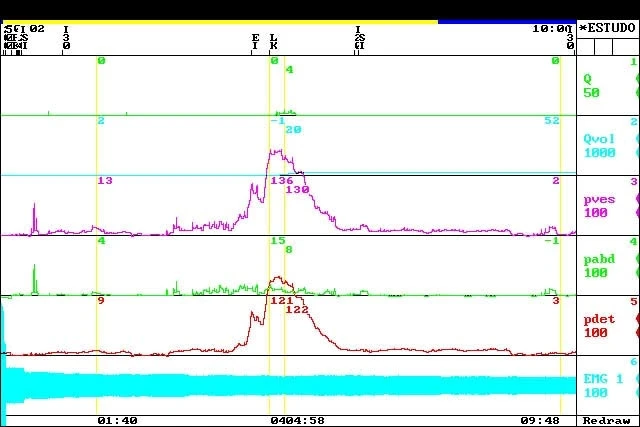The height and width of the screenshot is (427, 640).
Task: Click the Redraw button
Action: [607, 421]
